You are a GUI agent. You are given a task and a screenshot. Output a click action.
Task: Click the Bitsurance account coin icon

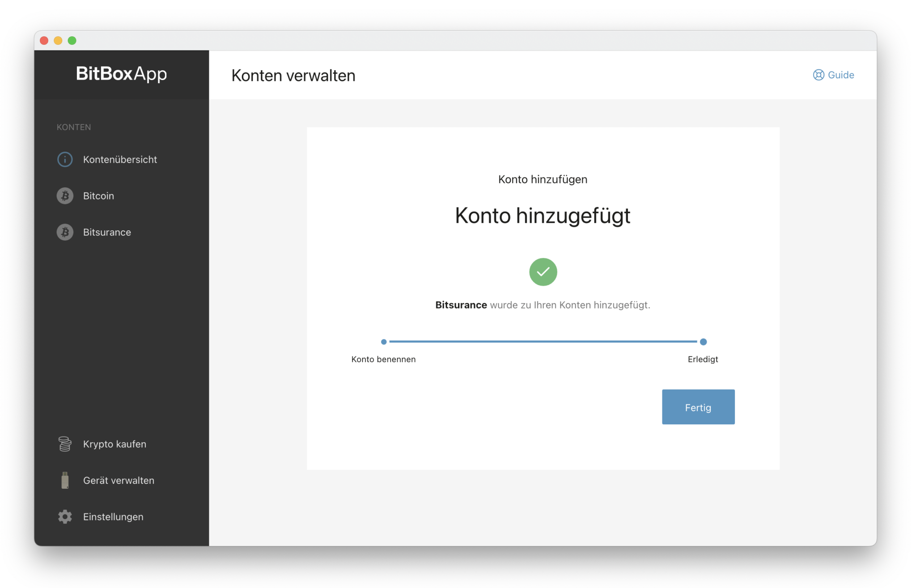pyautogui.click(x=65, y=232)
